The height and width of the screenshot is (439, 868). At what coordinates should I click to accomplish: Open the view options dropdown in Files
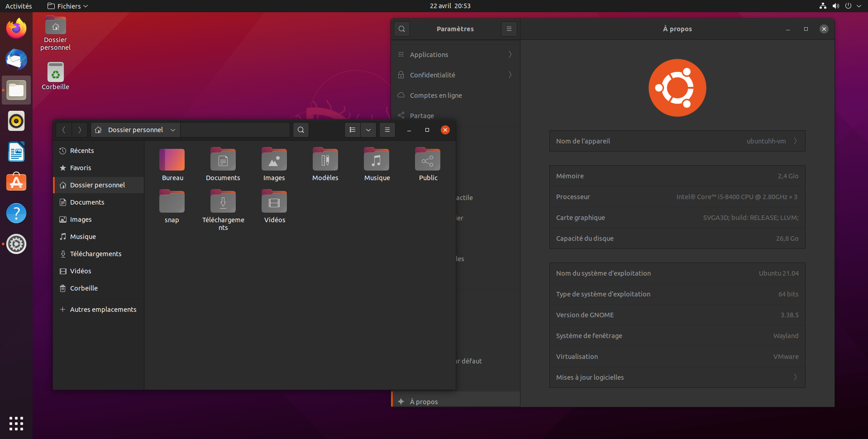368,130
